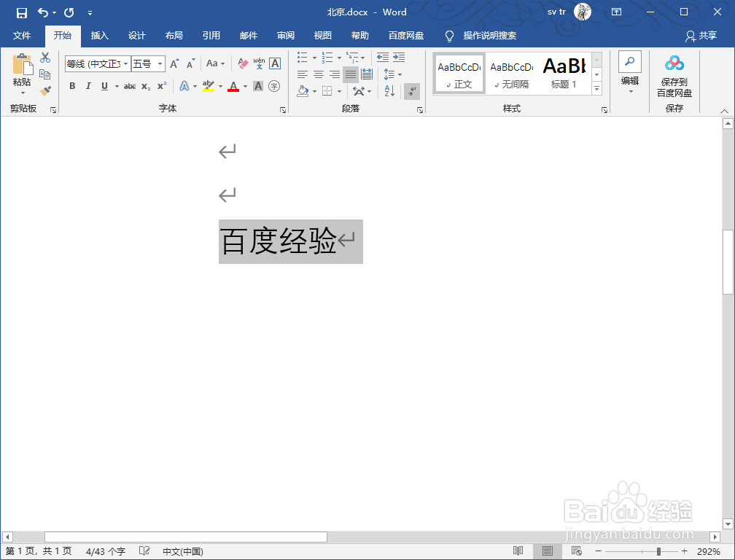Save the document with the floppy icon
This screenshot has width=735, height=560.
click(x=22, y=12)
